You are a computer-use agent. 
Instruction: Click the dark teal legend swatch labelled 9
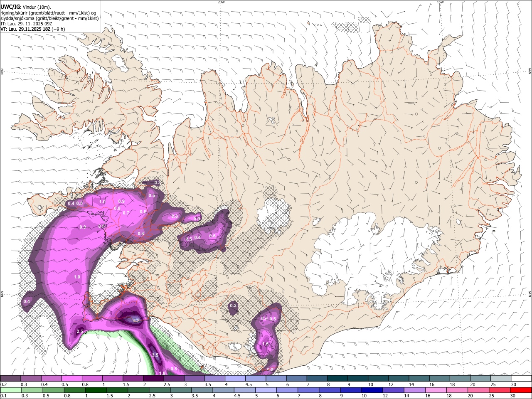coord(357,379)
